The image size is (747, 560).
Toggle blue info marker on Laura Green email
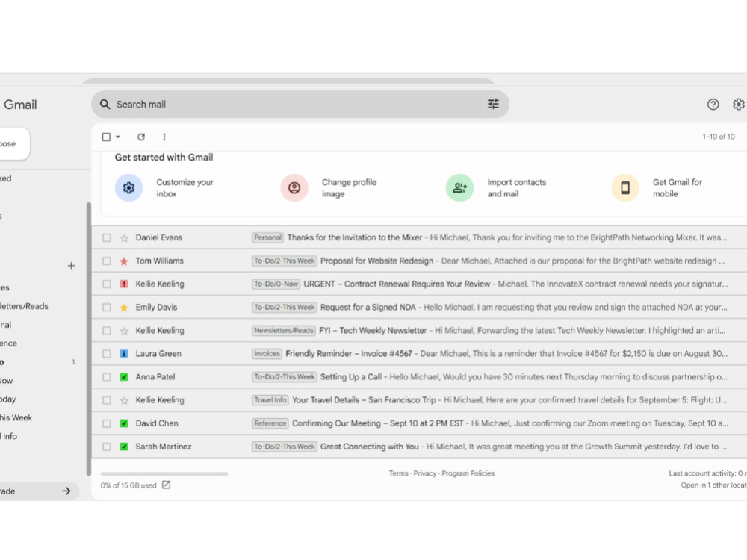point(124,354)
